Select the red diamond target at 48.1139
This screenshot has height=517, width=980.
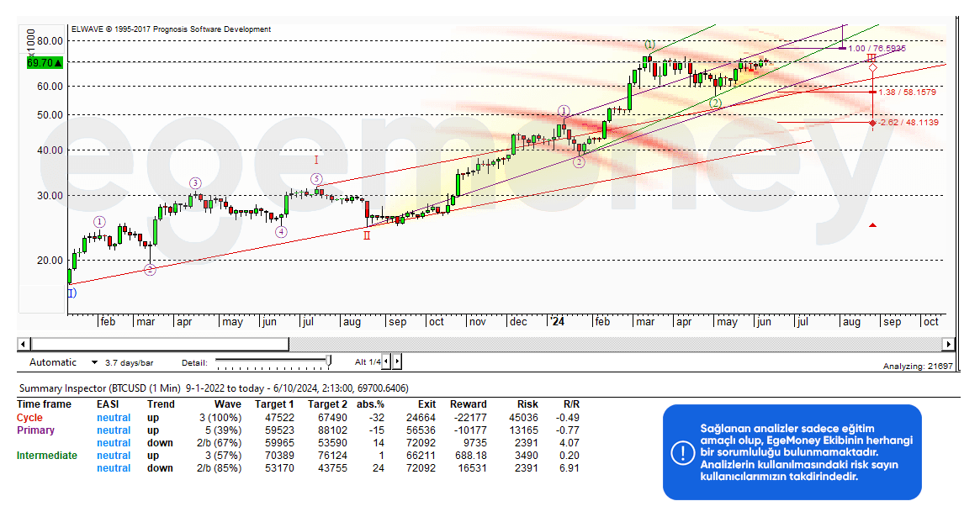point(873,123)
